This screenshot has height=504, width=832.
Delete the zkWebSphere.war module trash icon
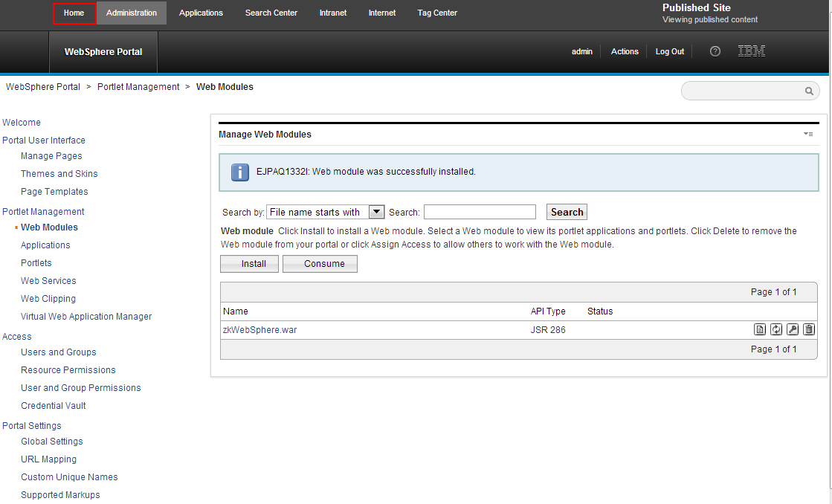pyautogui.click(x=809, y=329)
